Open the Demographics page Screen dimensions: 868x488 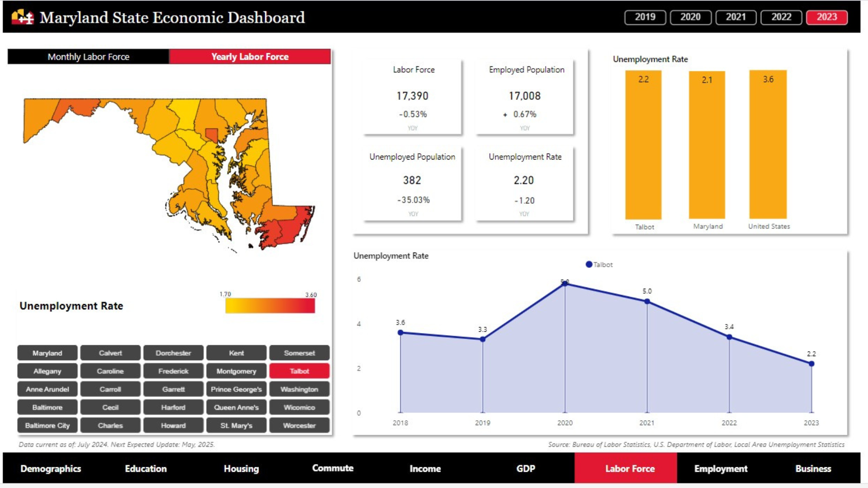pyautogui.click(x=51, y=469)
